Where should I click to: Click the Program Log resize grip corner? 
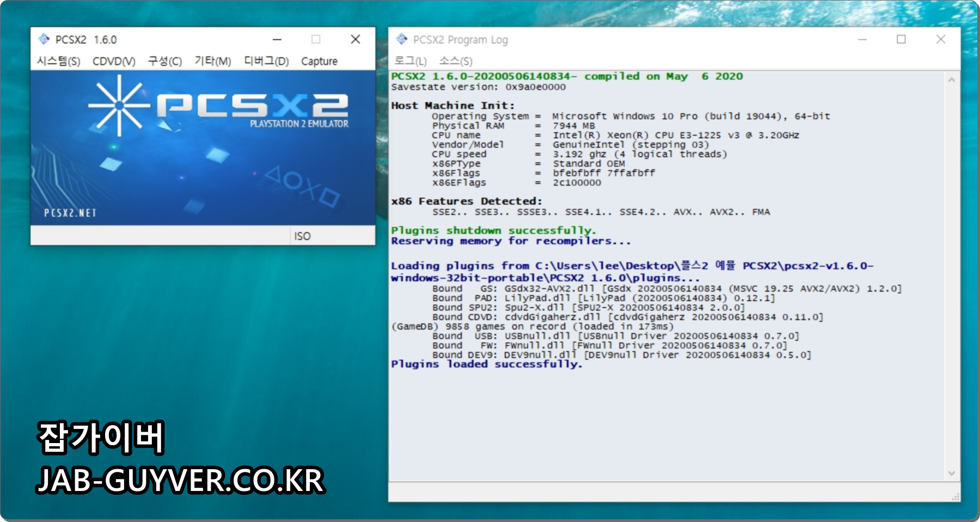click(x=955, y=496)
